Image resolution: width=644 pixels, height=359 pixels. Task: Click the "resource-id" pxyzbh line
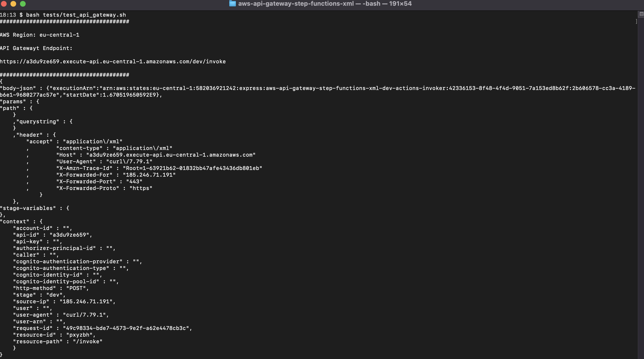(x=54, y=335)
